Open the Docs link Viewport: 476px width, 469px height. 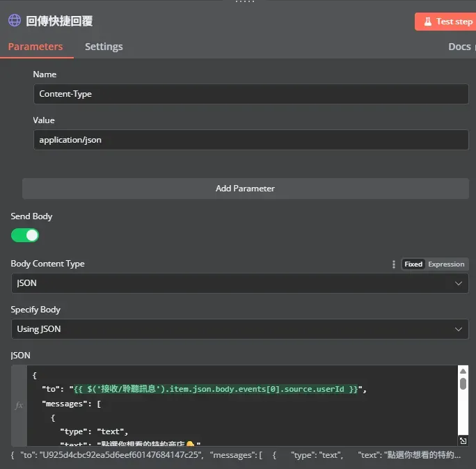(x=459, y=47)
